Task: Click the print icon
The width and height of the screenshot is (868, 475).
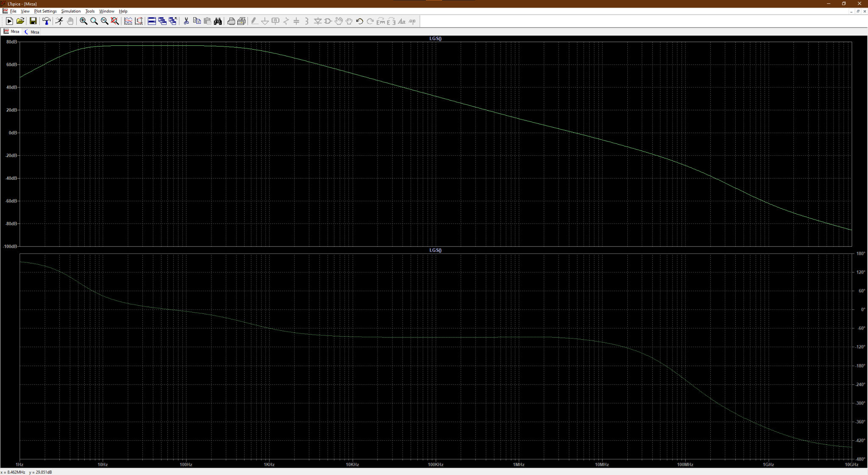Action: click(x=231, y=21)
